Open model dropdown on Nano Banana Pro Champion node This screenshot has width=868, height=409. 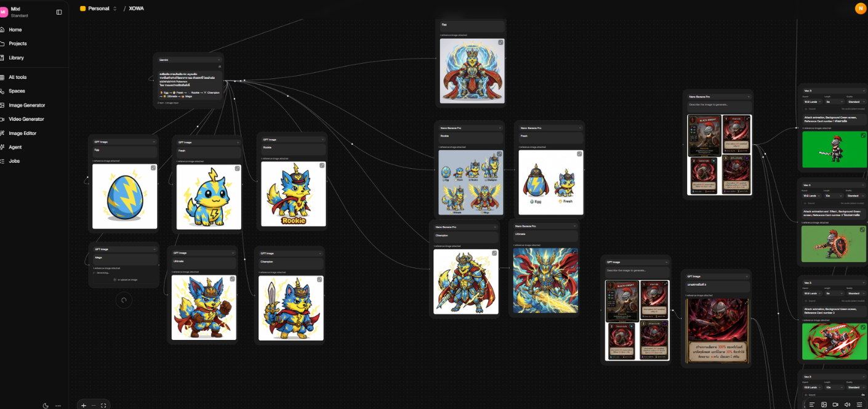465,227
